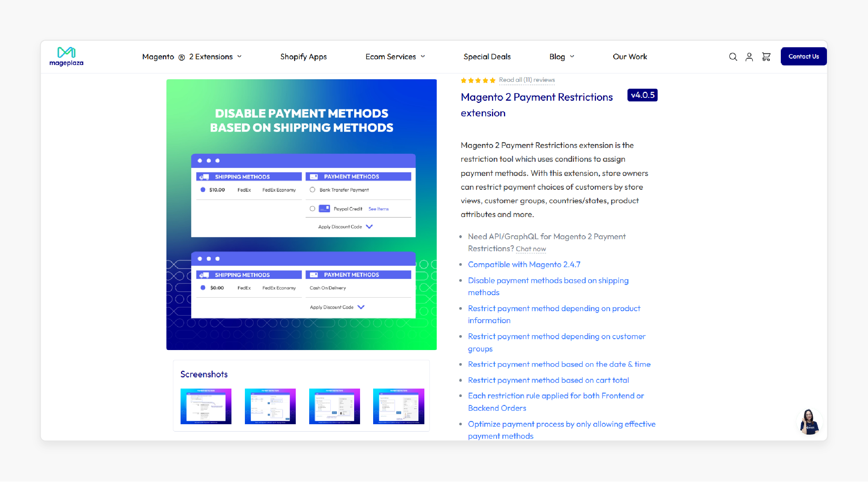
Task: Click the main product banner image
Action: (302, 214)
